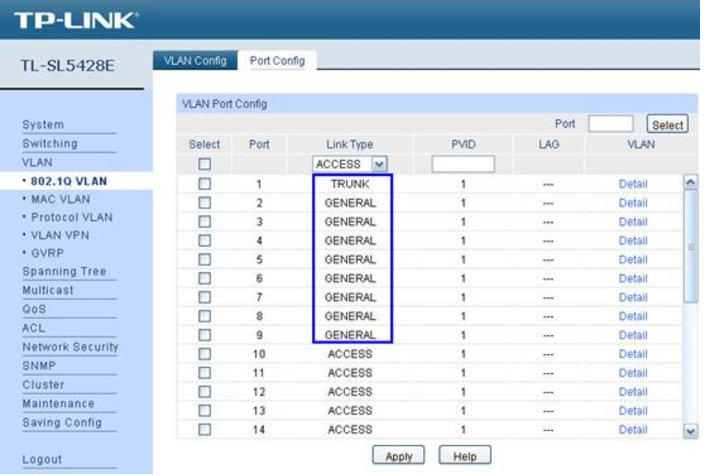Select the checkbox for port 10
714x476 pixels.
pos(204,354)
